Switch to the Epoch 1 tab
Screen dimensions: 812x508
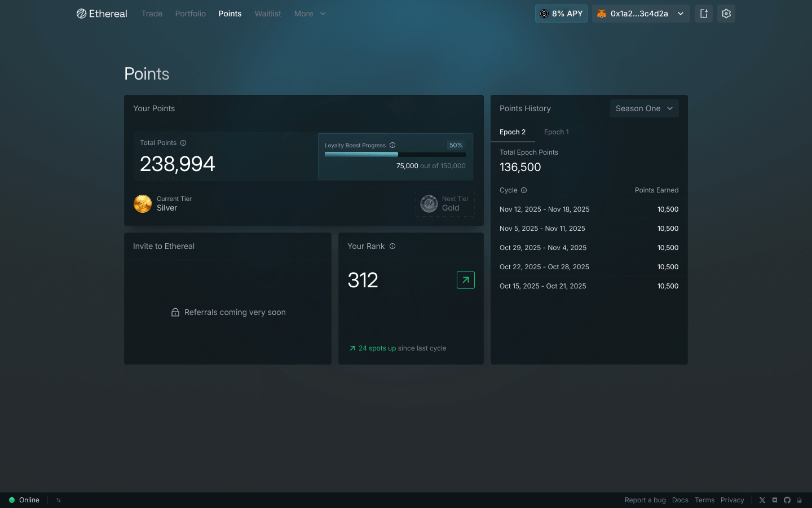click(557, 132)
